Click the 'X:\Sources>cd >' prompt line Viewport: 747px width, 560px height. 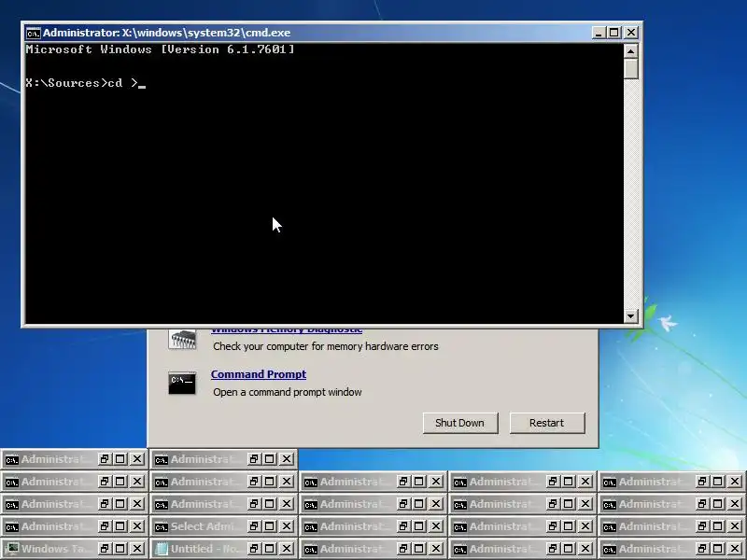click(82, 83)
